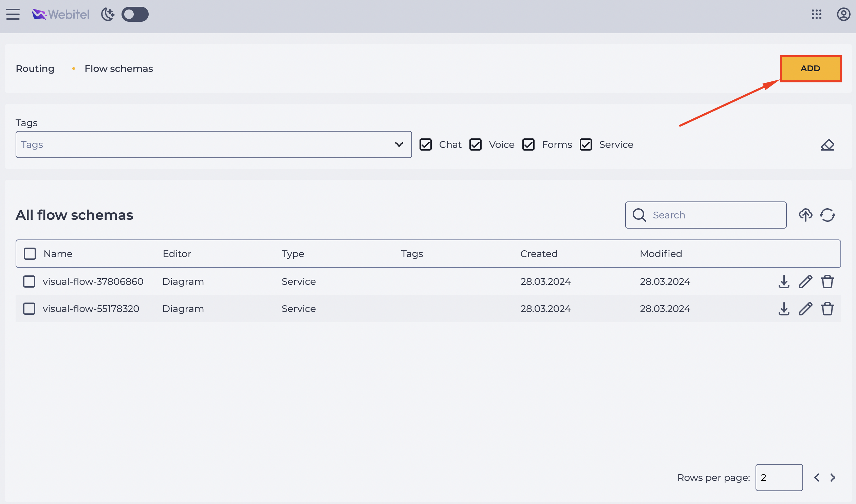Expand the Tags dropdown chevron
The height and width of the screenshot is (504, 856).
pos(399,144)
